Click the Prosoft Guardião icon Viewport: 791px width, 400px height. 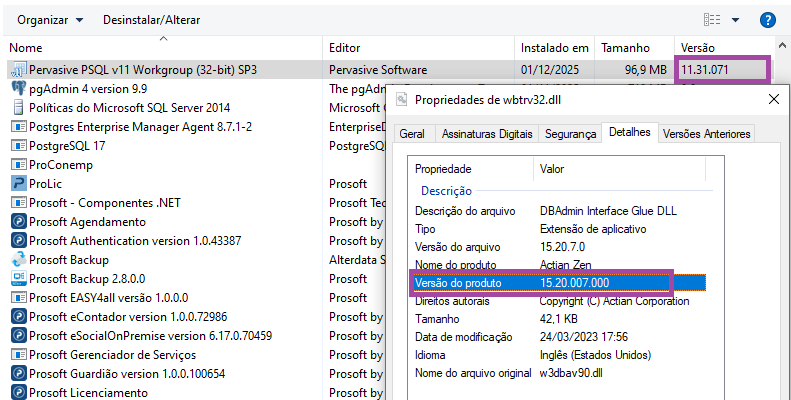(x=19, y=374)
